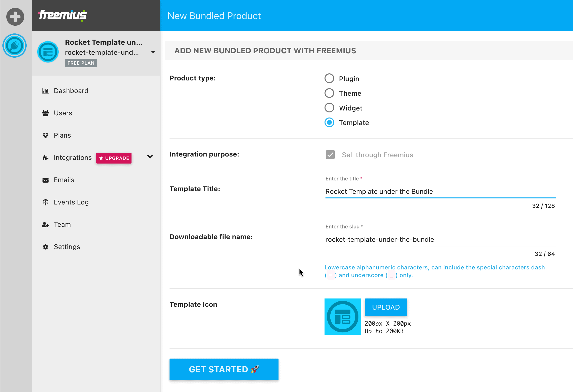Click the UPGRADE badge button
Screen dimensions: 573x392
(x=114, y=158)
